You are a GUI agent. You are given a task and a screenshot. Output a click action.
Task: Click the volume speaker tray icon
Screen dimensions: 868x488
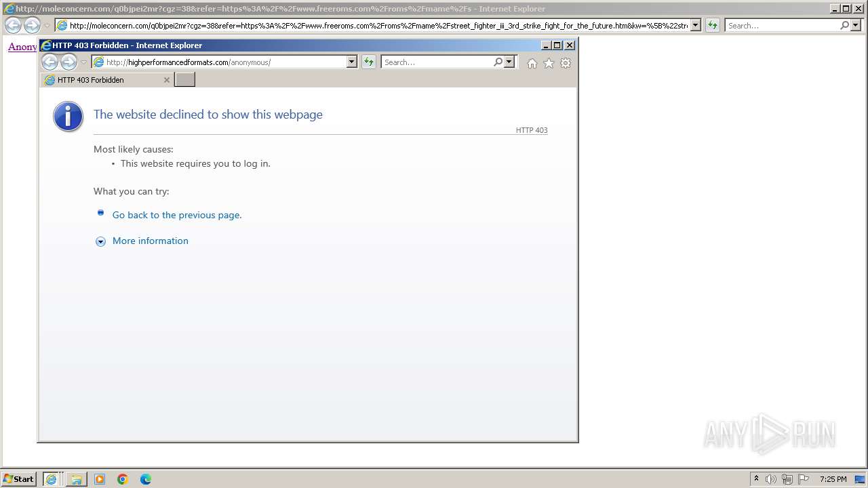tap(771, 479)
